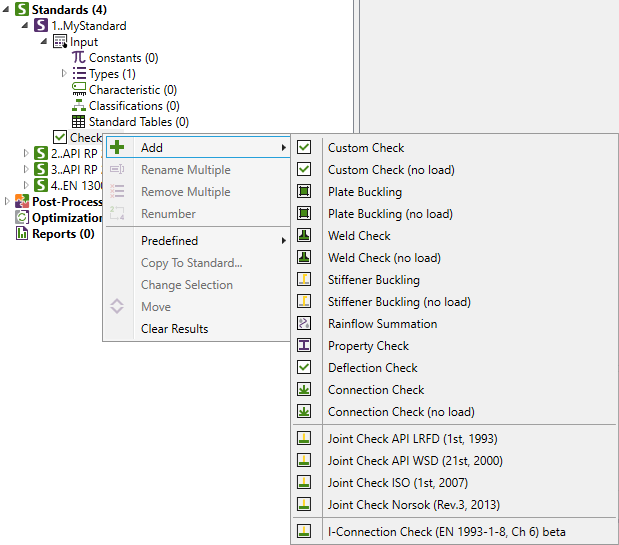Click the Stiffener Buckling icon
The width and height of the screenshot is (619, 545).
[x=304, y=279]
